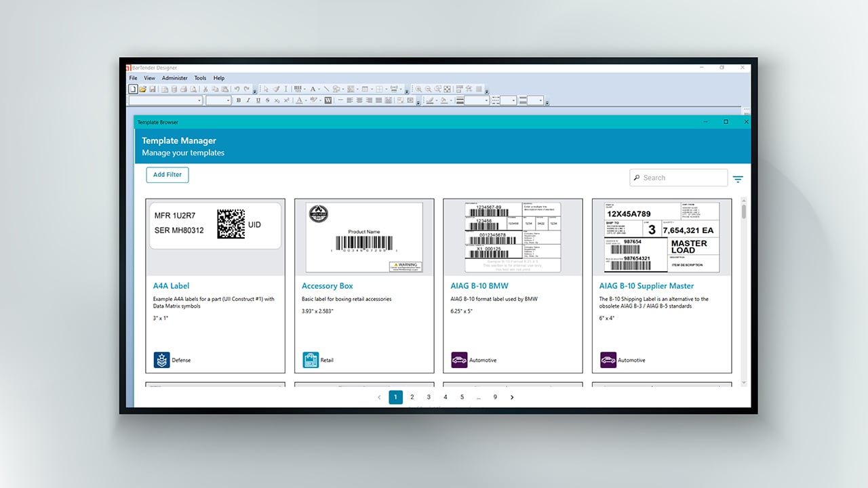
Task: Click the Automotive icon on AIAG B-10 BMW card
Action: click(x=459, y=360)
